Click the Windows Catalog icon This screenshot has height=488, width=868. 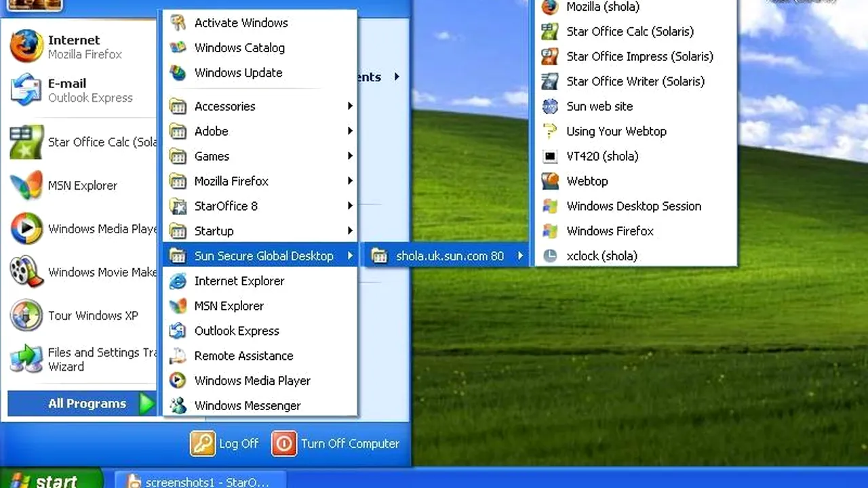click(178, 47)
